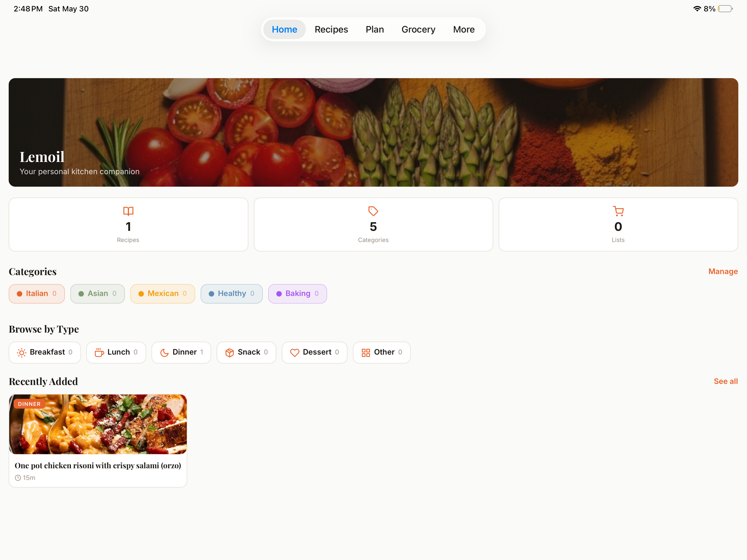Click the green dot on Asian
This screenshot has width=747, height=560.
coord(81,294)
